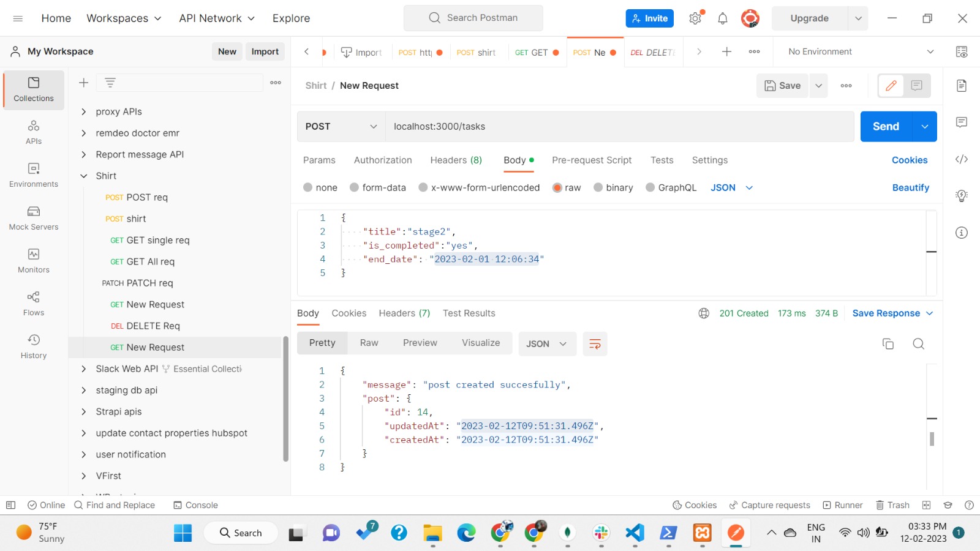This screenshot has height=551, width=980.
Task: Click the filter collections icon
Action: [110, 83]
